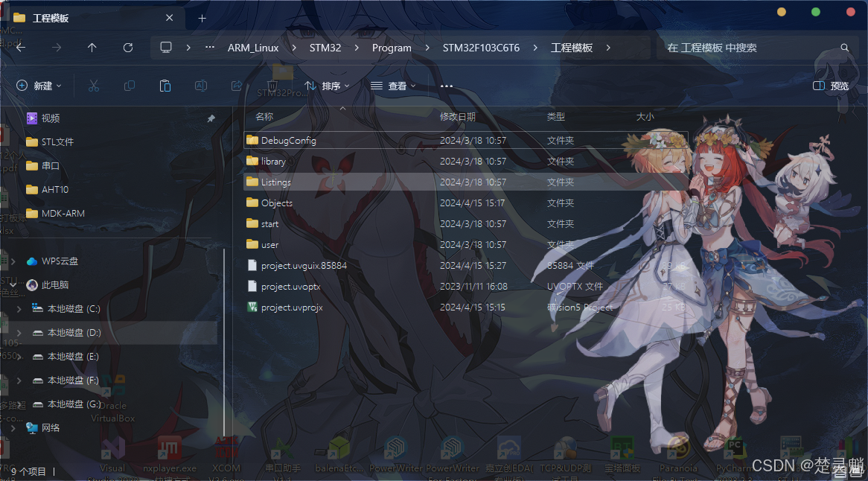Expand 本地磁盘 (C:) in sidebar
This screenshot has height=481, width=868.
point(19,309)
